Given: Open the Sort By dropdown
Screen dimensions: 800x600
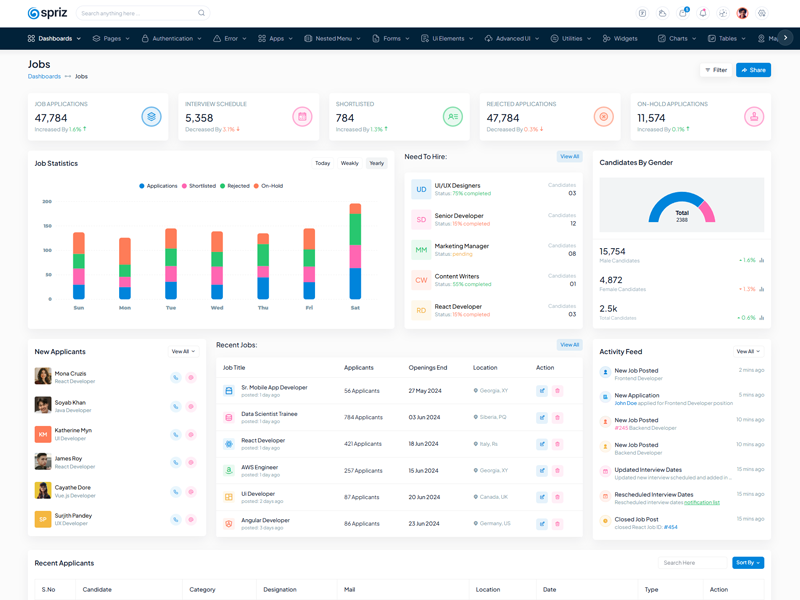Looking at the screenshot, I should [x=748, y=563].
